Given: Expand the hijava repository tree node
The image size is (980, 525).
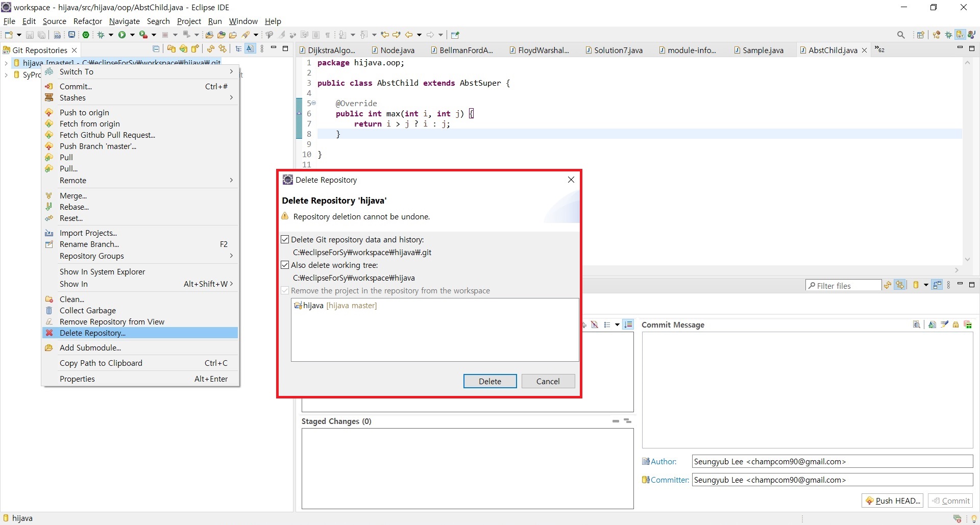Looking at the screenshot, I should 6,63.
